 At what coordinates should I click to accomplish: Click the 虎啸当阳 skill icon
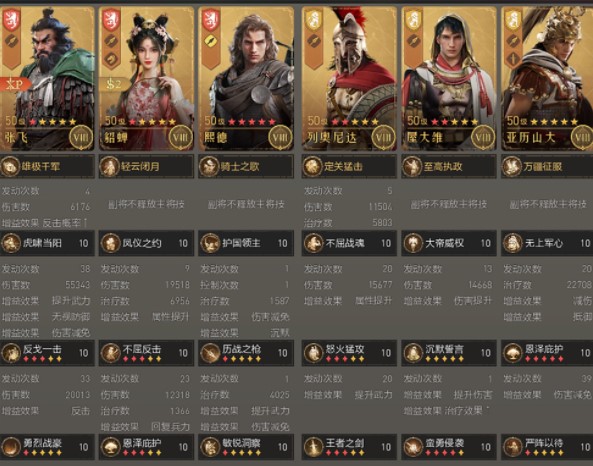pos(11,243)
